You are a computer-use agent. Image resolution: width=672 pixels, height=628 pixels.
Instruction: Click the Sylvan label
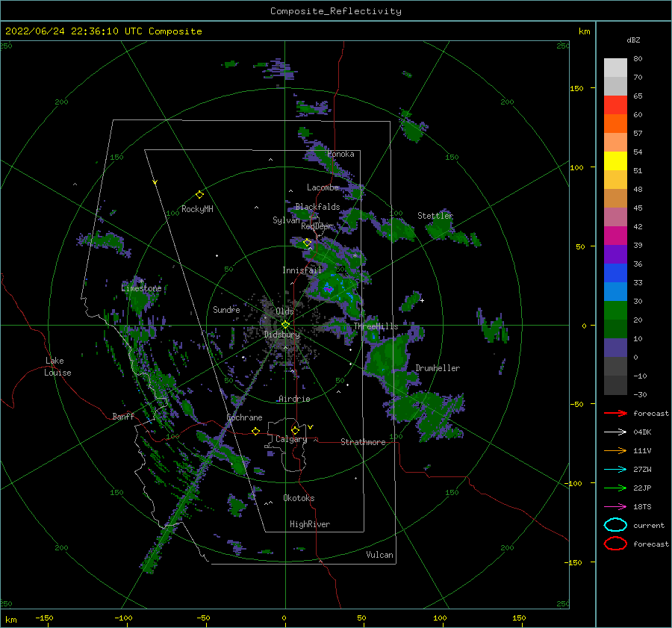pyautogui.click(x=286, y=220)
